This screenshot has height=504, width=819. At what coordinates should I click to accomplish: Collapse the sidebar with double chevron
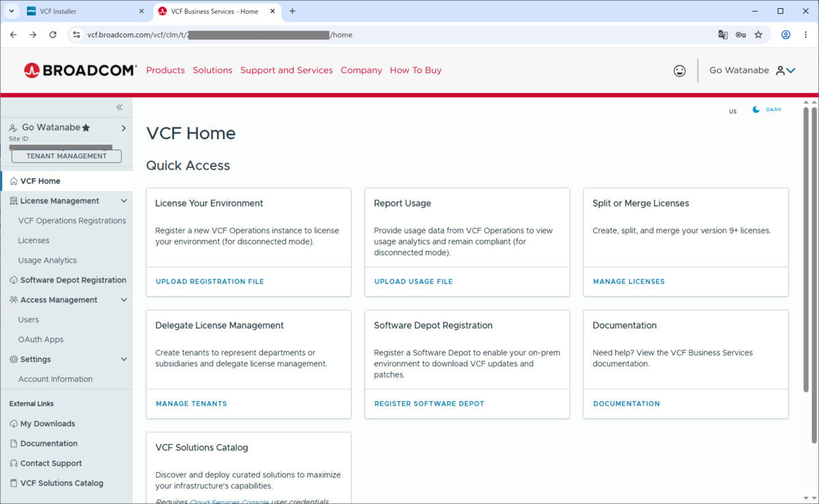click(x=119, y=107)
